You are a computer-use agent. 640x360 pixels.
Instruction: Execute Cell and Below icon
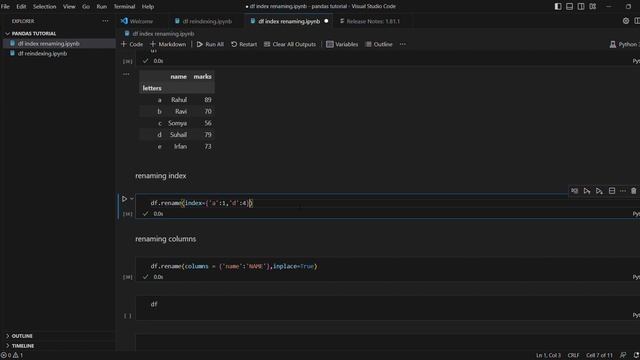coord(599,191)
